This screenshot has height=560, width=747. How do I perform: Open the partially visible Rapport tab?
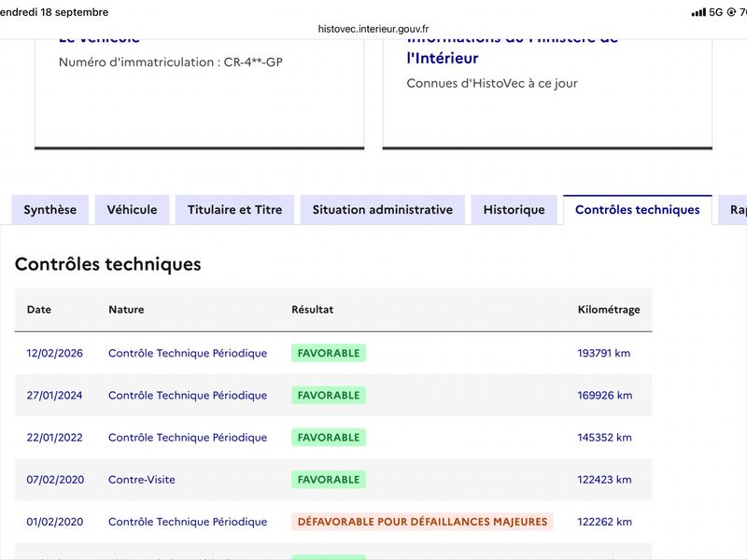click(x=734, y=209)
